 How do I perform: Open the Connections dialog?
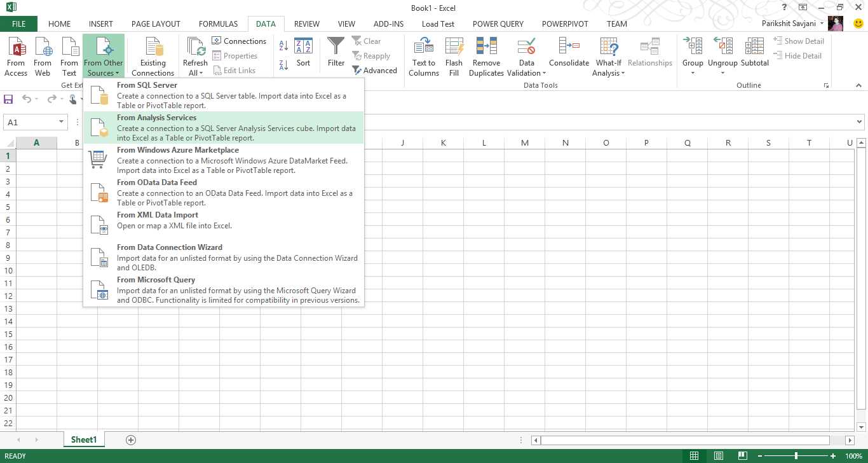[240, 41]
